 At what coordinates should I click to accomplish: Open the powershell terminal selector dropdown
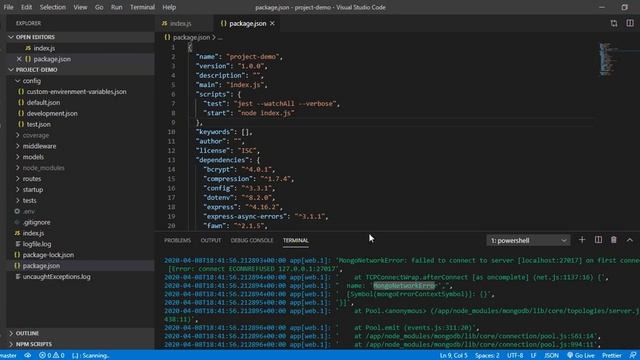528,240
